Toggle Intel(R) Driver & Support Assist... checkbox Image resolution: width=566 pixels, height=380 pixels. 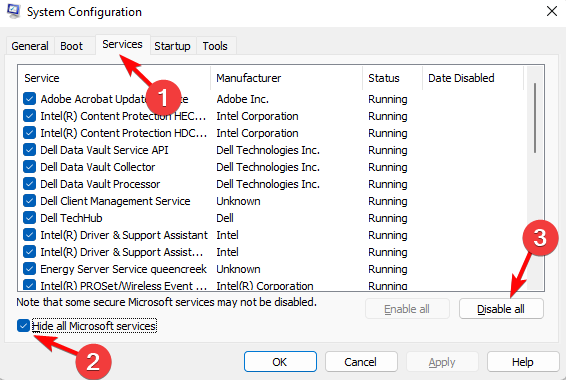(x=29, y=252)
